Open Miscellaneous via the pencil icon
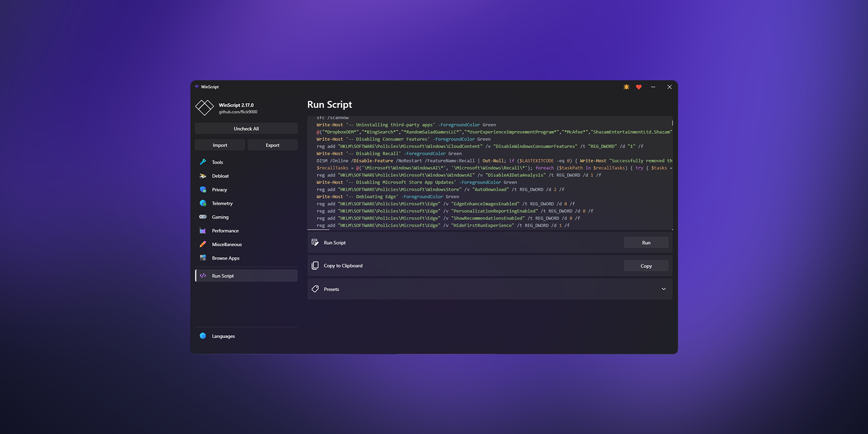This screenshot has width=868, height=434. (x=203, y=244)
